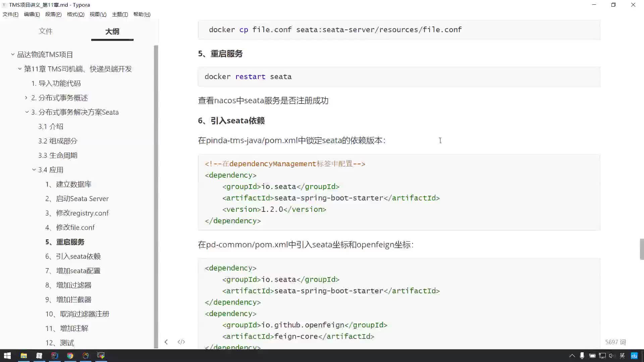Click the blue du tray icon
This screenshot has width=644, height=362.
pos(634,356)
